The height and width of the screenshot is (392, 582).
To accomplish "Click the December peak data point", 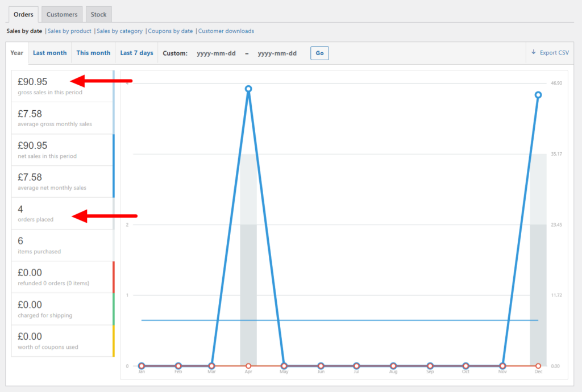I will coord(538,95).
